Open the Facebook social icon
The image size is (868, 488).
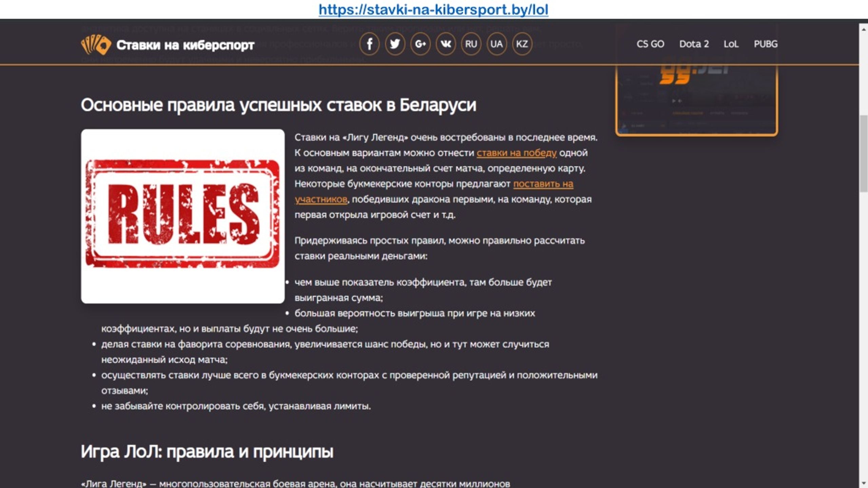pos(369,44)
